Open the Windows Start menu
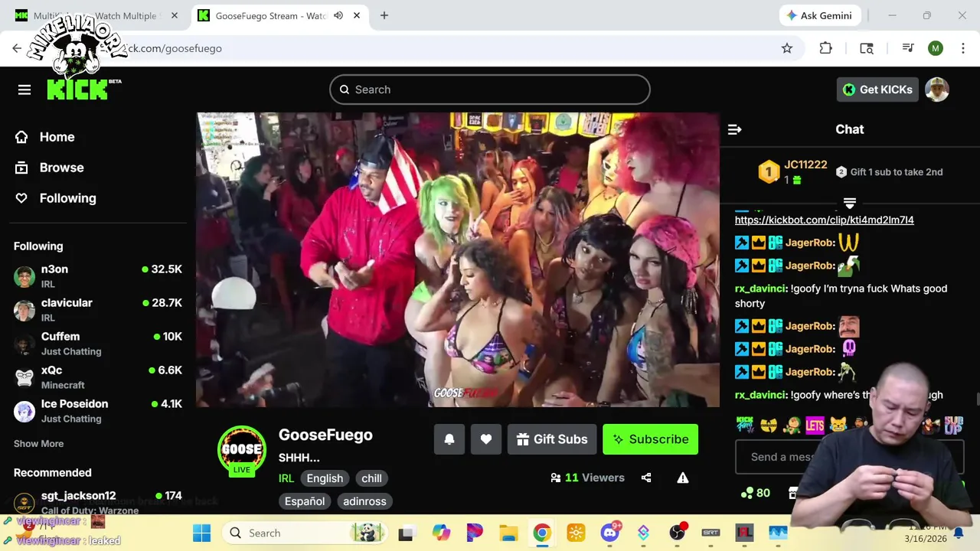Viewport: 980px width, 551px height. coord(201,533)
